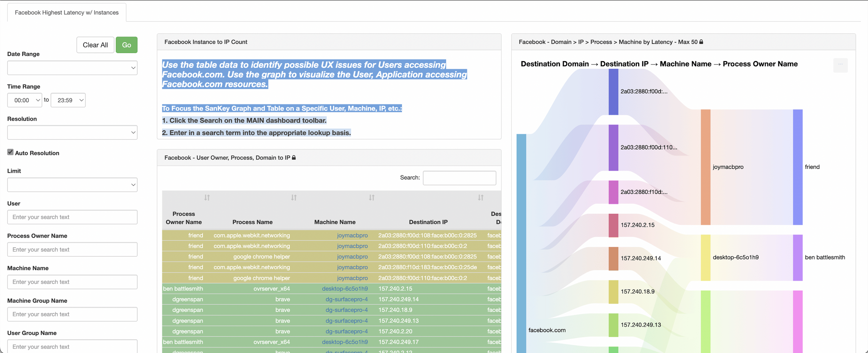This screenshot has width=868, height=353.
Task: Sort by Process Name column
Action: coord(294,198)
